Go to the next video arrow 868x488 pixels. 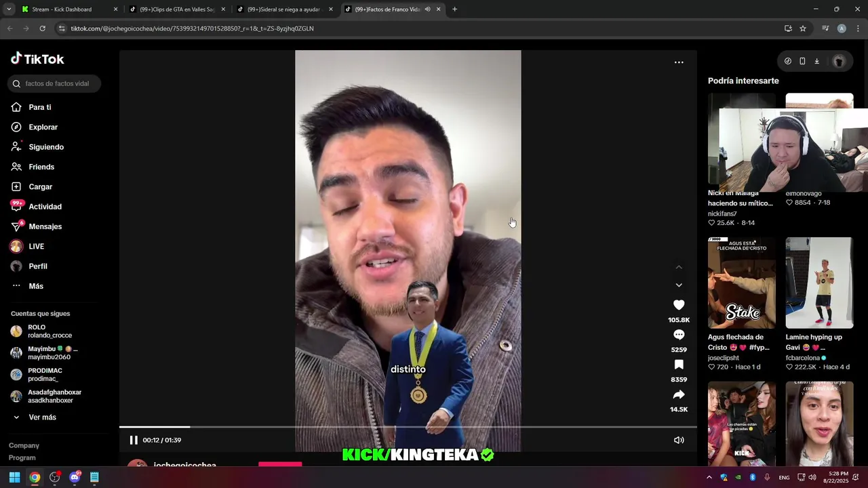(x=679, y=285)
